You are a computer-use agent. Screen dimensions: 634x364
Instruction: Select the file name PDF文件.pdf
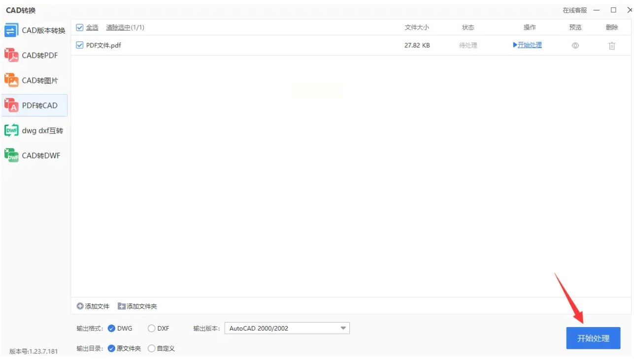point(103,45)
